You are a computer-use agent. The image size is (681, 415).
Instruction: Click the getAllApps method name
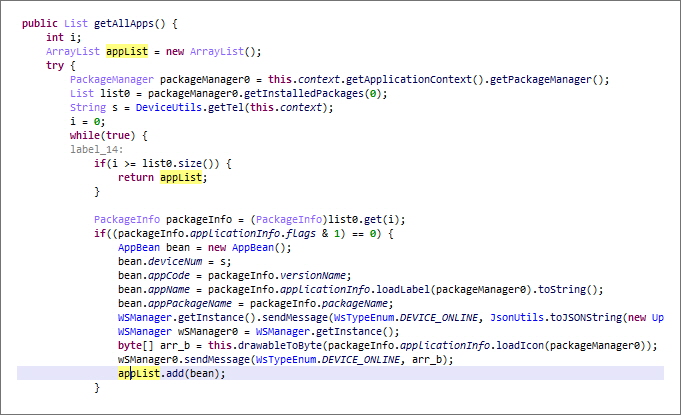click(x=124, y=23)
